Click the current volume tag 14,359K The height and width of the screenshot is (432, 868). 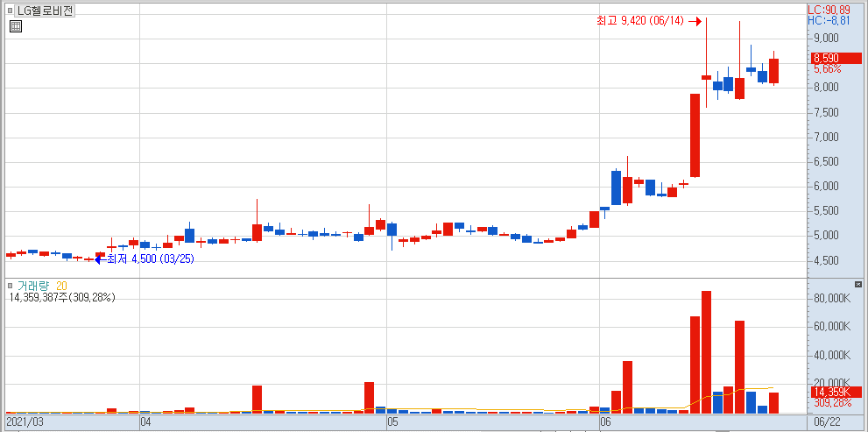[836, 392]
